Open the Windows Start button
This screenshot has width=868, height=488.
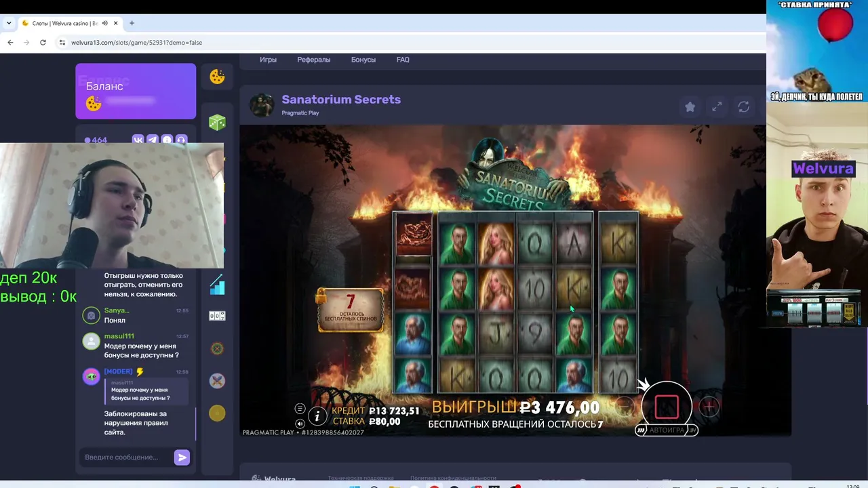tap(354, 486)
